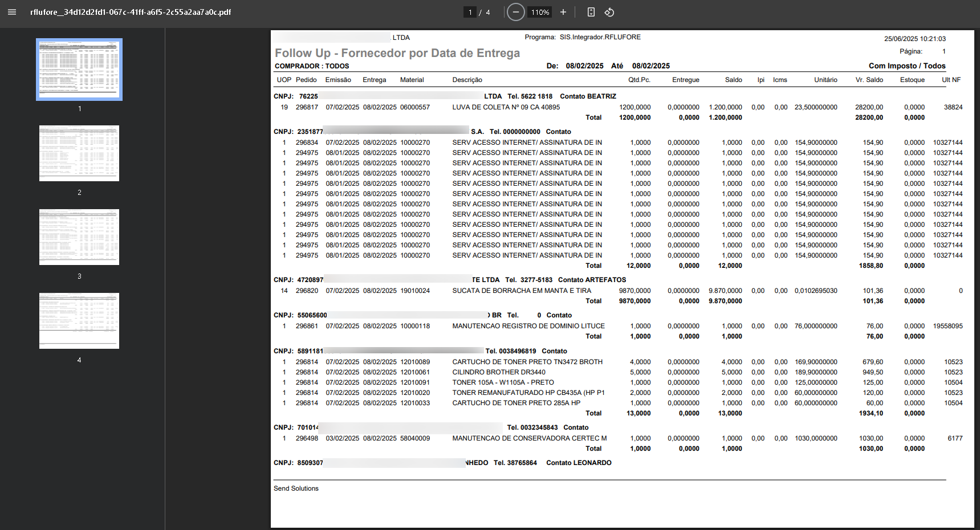
Task: Select page 3 thumbnail
Action: [x=79, y=237]
